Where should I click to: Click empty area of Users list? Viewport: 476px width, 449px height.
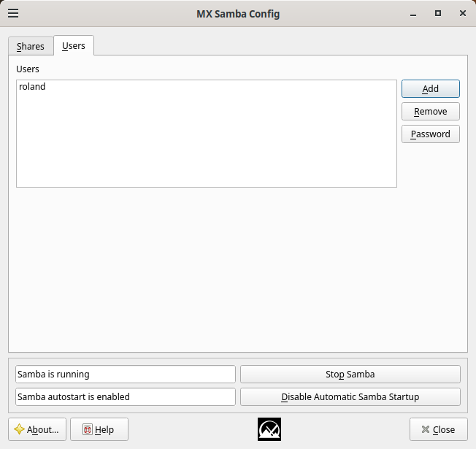[206, 146]
